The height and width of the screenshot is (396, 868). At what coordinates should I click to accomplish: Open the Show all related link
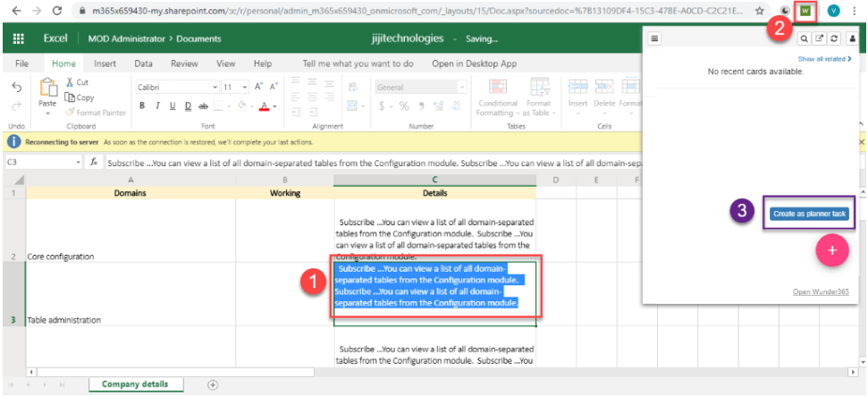coord(822,59)
